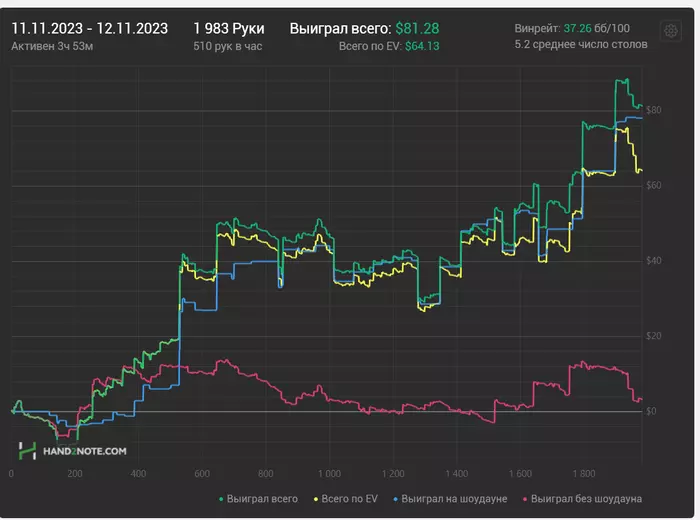The width and height of the screenshot is (700, 520).
Task: Click the "510 рук в час" label
Action: point(227,46)
